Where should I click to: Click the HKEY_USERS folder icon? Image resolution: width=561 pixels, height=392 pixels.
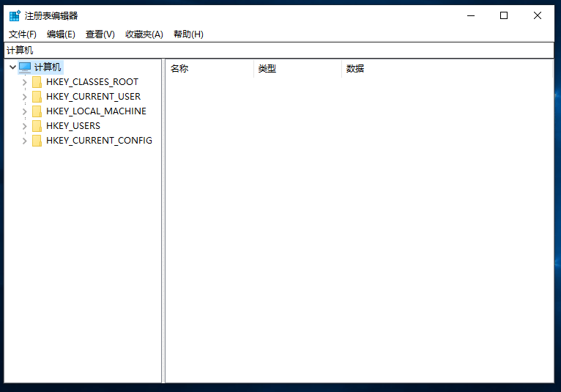(x=37, y=126)
